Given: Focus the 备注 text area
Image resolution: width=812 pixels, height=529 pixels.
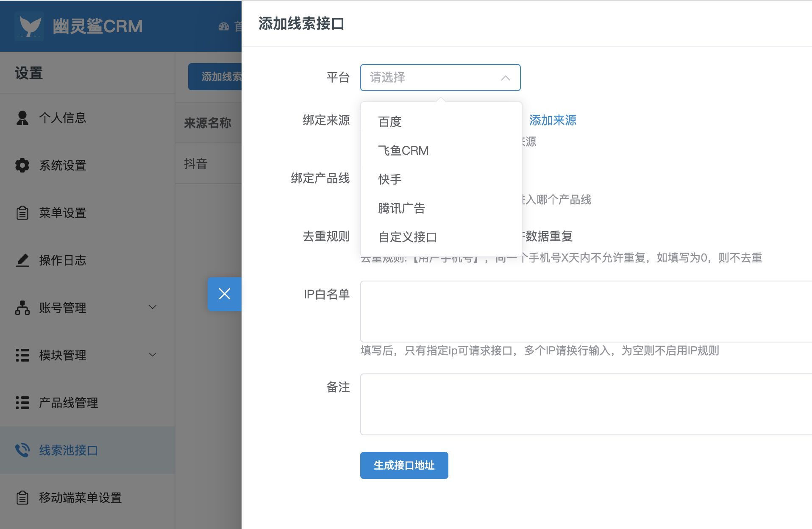Looking at the screenshot, I should point(586,404).
